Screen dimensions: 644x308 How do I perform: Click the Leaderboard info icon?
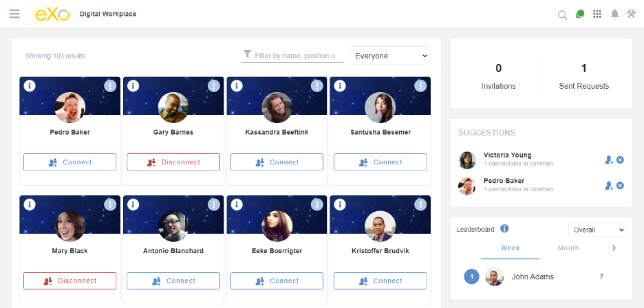504,229
